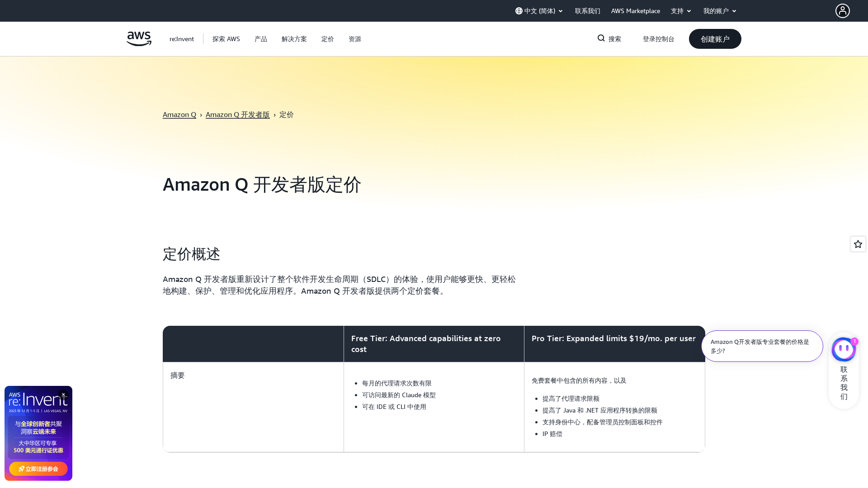Expand the 支持 dropdown menu

tap(681, 11)
